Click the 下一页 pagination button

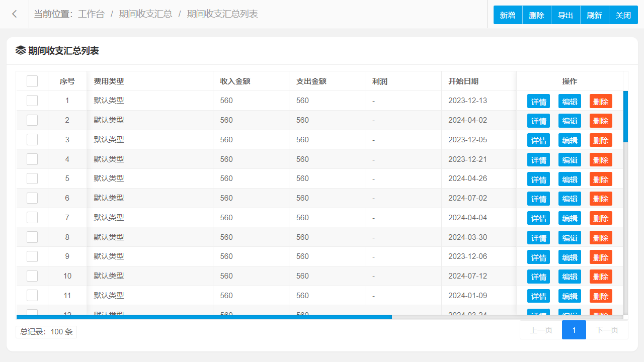pos(607,330)
